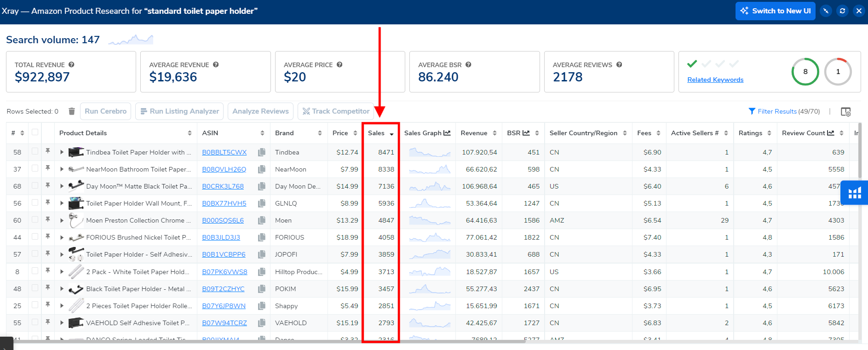This screenshot has height=350, width=868.
Task: Open Average Price help info icon
Action: (x=339, y=65)
